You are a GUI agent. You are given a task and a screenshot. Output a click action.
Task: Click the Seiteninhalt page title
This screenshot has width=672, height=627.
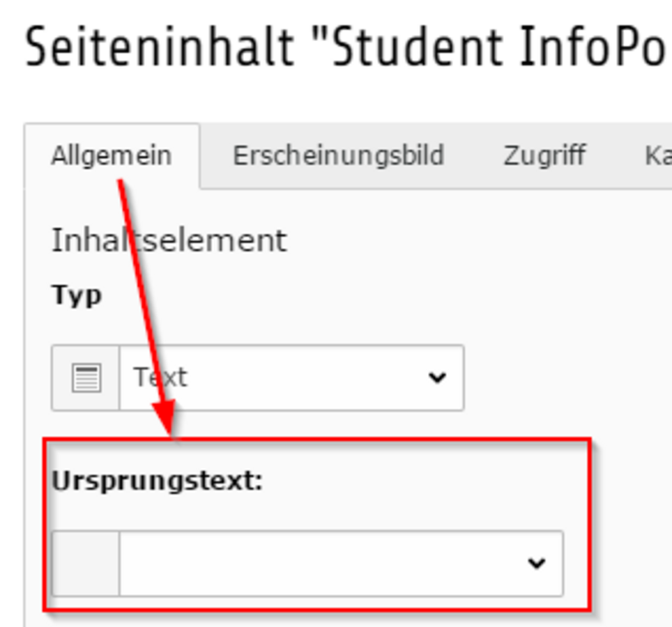click(345, 46)
